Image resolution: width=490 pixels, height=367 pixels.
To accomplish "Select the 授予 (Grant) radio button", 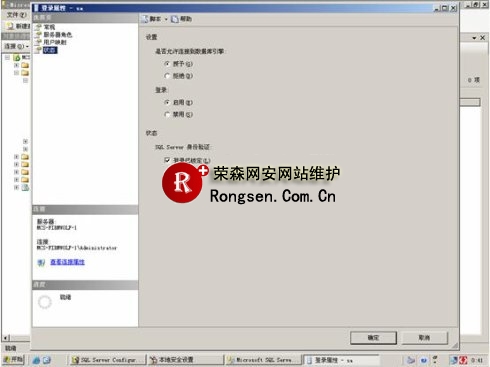I will point(167,63).
